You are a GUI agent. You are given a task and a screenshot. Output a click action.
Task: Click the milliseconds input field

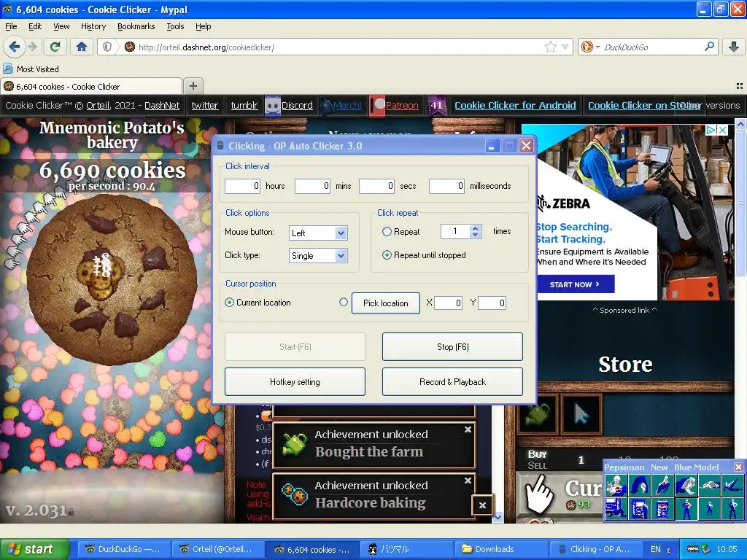(447, 186)
